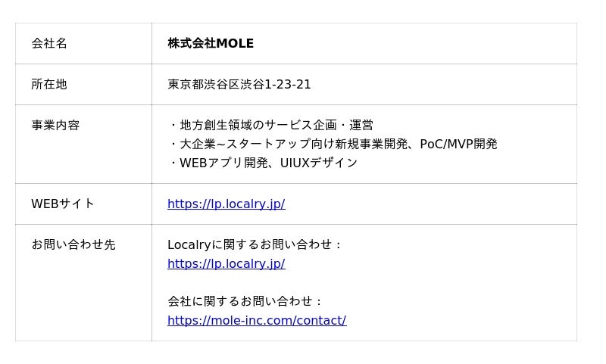Click the address text 東京都渋谷区渋谷

click(x=215, y=84)
